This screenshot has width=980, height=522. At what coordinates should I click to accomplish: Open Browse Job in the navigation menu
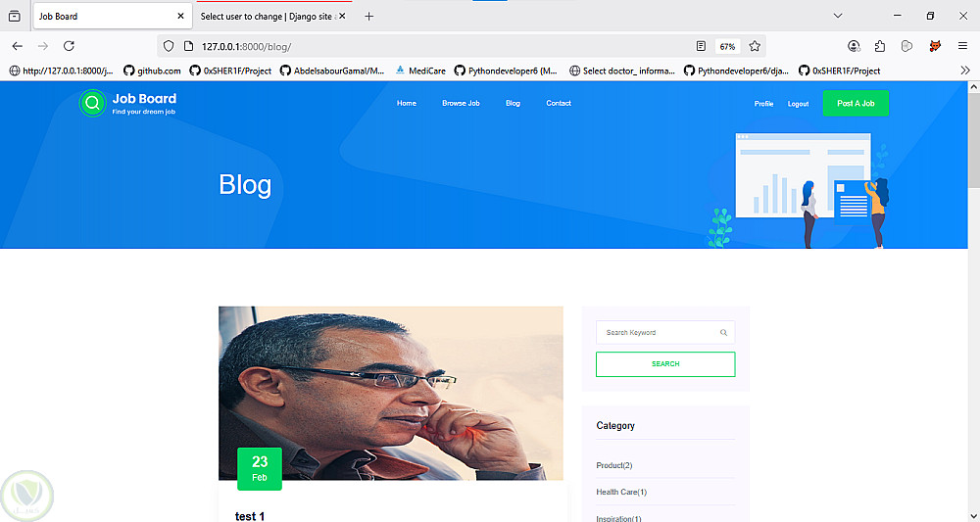coord(461,104)
